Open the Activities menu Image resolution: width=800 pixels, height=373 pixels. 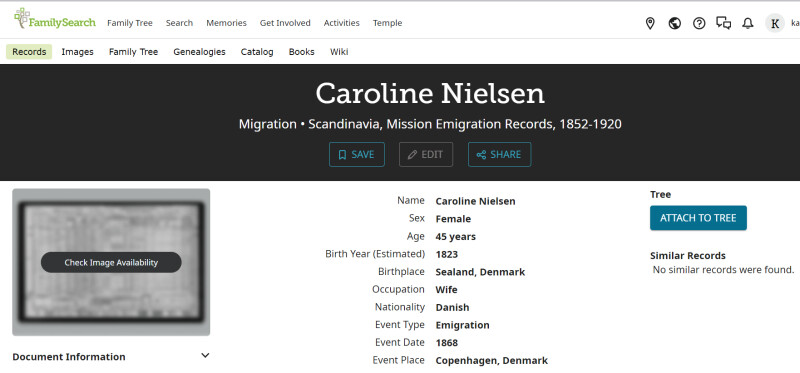(x=341, y=23)
